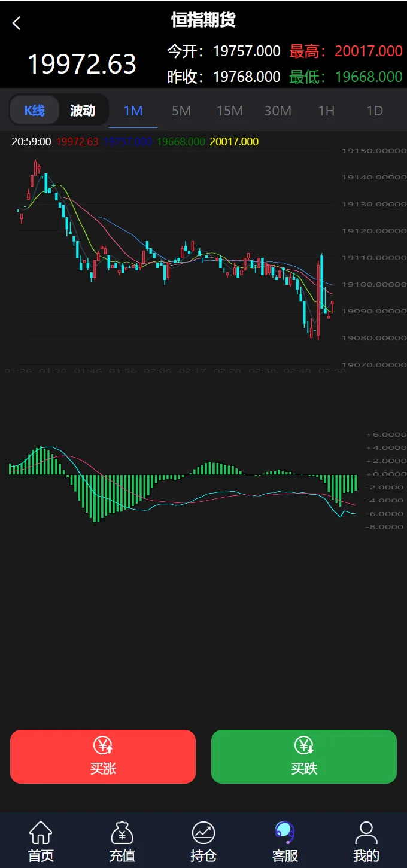Select the 1H timeframe tab

326,111
